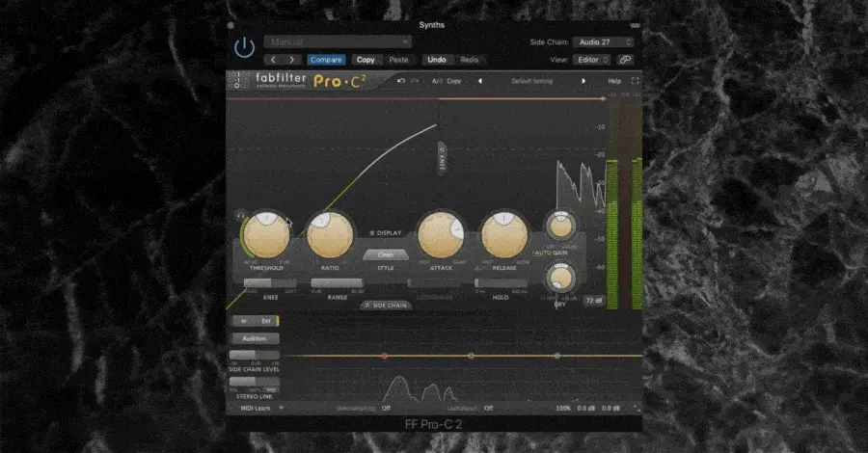Click the 100% mix value

tap(563, 409)
